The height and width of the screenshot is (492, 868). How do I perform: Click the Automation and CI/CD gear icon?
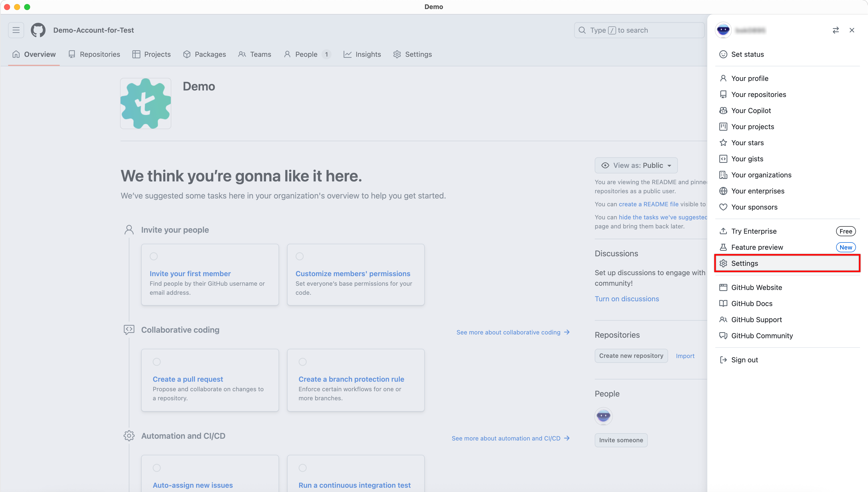(129, 435)
